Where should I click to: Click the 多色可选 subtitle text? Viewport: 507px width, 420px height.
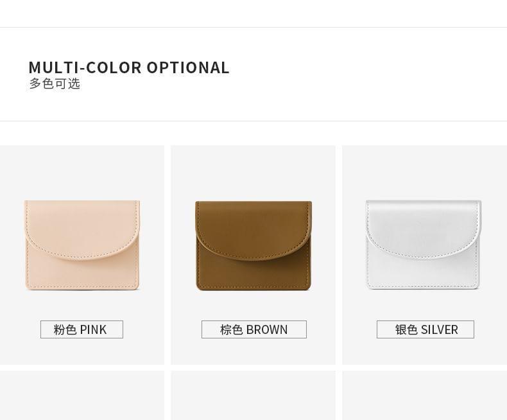point(55,83)
